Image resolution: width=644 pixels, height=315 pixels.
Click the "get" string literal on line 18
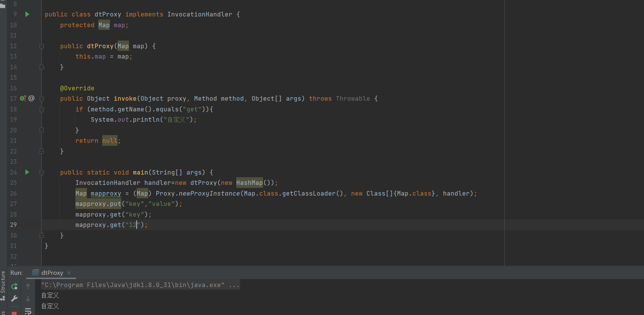192,109
